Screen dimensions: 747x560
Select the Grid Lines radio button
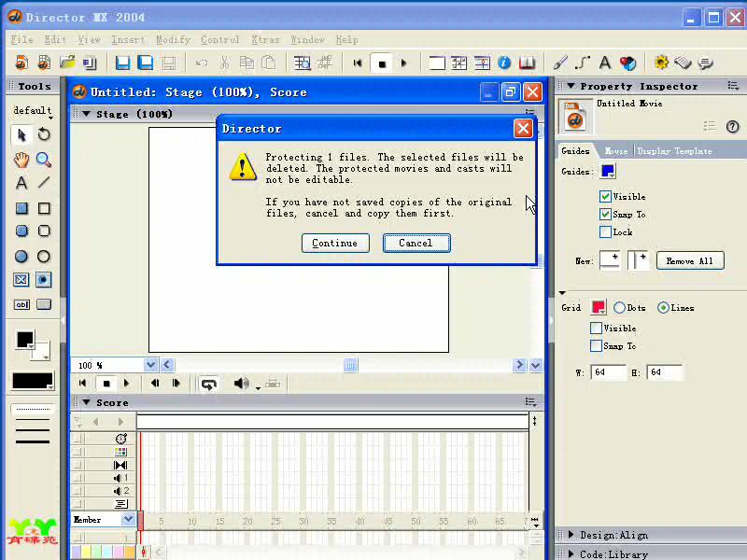coord(663,308)
